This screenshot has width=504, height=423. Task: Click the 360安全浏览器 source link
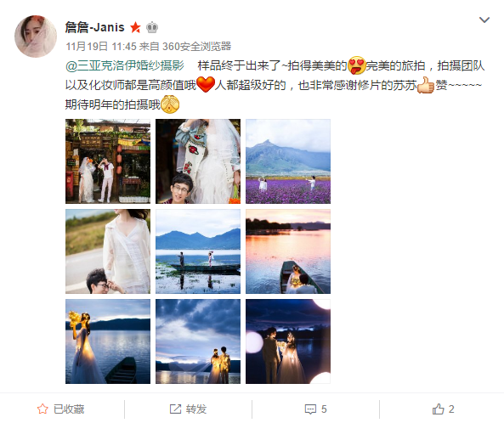pyautogui.click(x=196, y=47)
